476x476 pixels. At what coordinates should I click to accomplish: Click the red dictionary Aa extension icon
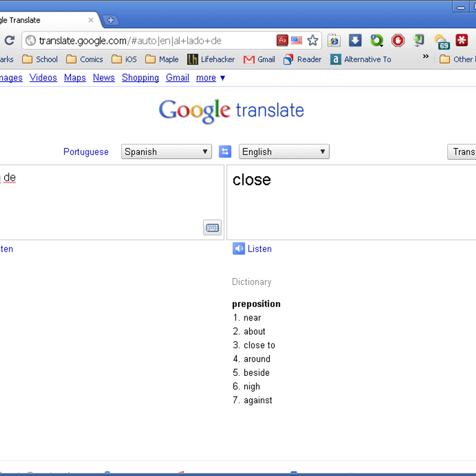point(282,40)
